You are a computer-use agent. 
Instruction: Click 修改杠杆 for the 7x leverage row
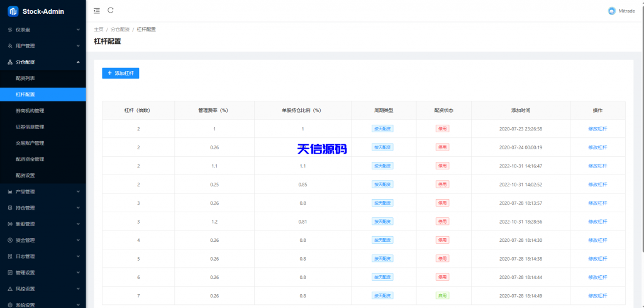pyautogui.click(x=597, y=295)
